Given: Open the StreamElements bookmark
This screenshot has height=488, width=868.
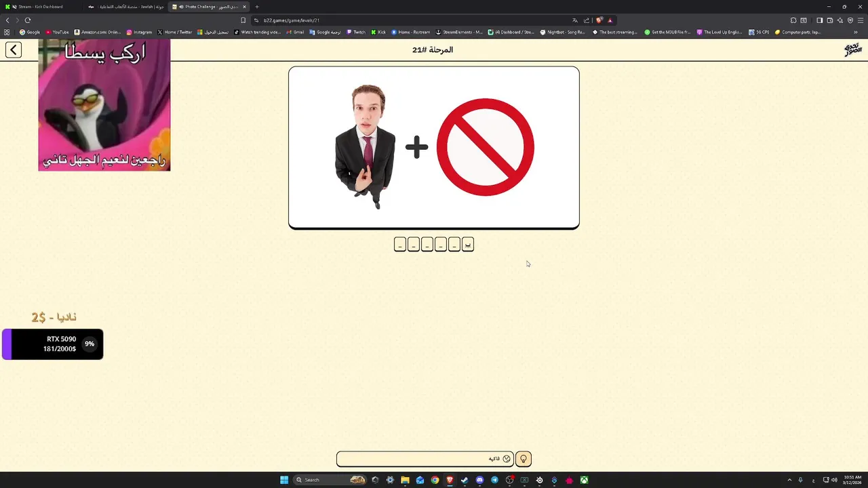Looking at the screenshot, I should [x=459, y=32].
